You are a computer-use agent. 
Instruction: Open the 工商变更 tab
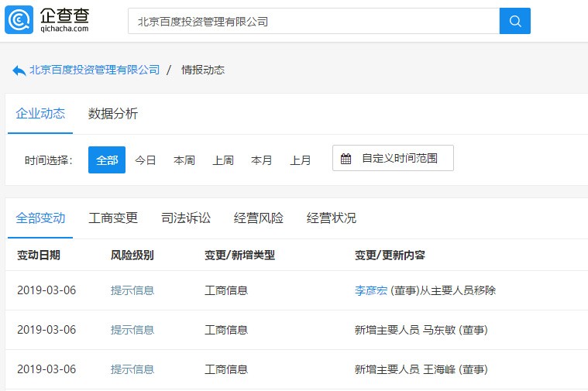[x=113, y=218]
